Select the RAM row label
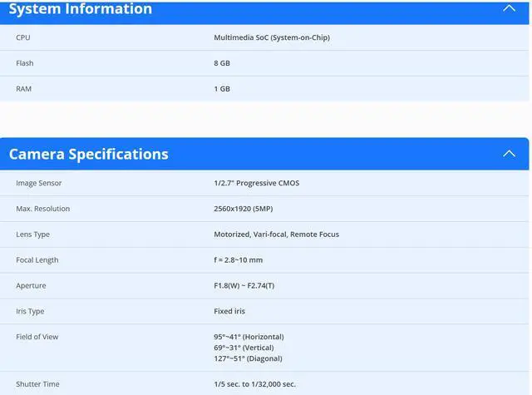532x395 pixels. [x=24, y=89]
